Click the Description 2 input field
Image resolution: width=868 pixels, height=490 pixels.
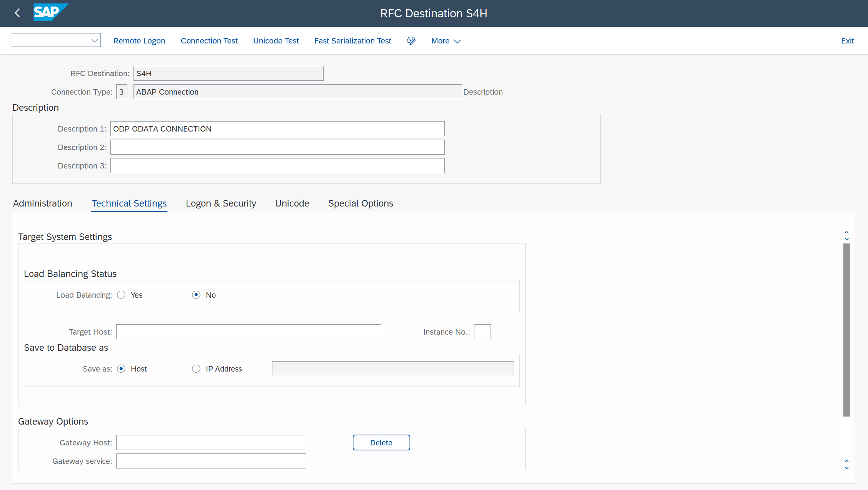point(277,147)
